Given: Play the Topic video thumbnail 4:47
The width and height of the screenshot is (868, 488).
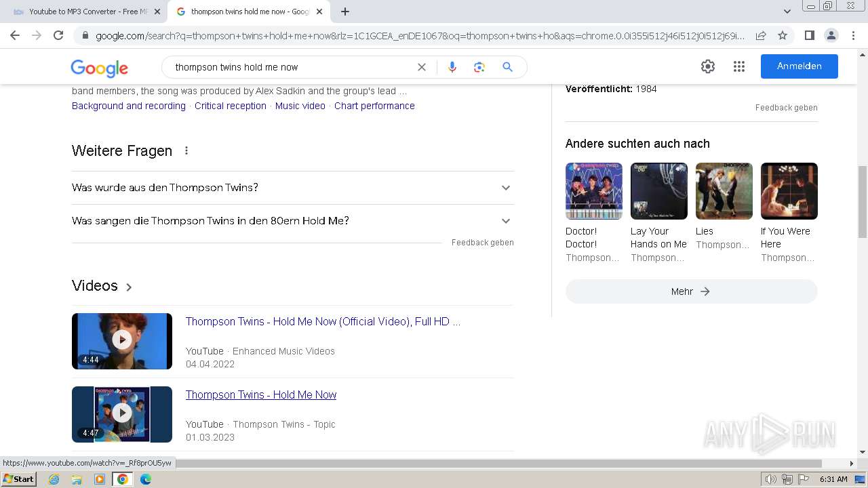Looking at the screenshot, I should click(x=122, y=414).
